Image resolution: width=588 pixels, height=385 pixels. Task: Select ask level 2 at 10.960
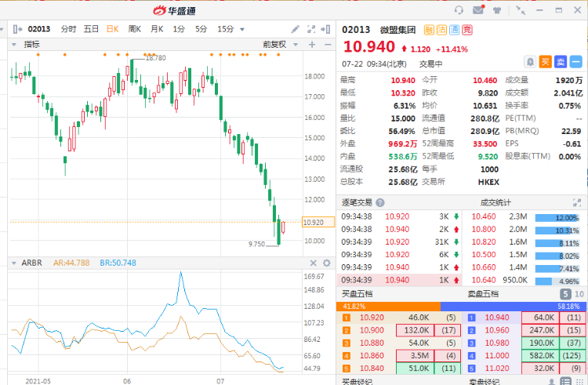click(524, 330)
